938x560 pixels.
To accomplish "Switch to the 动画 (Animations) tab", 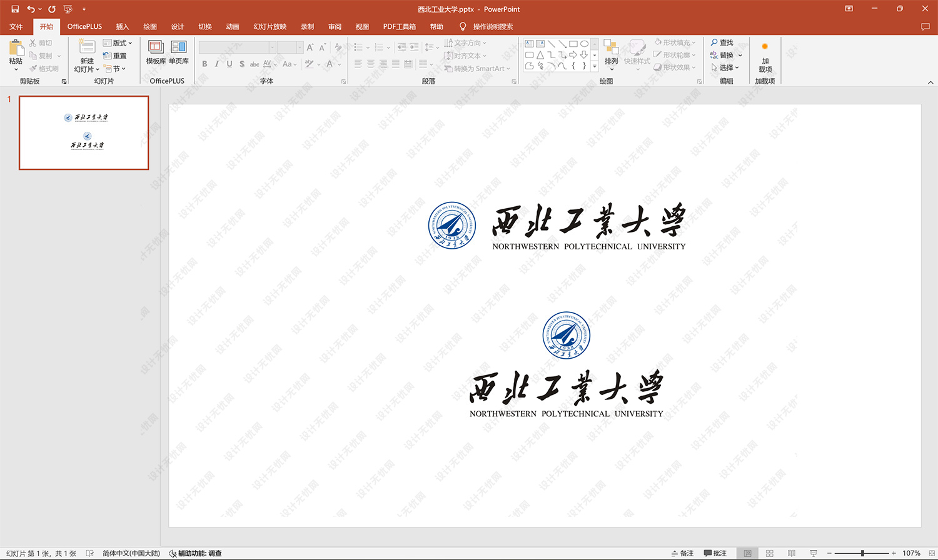I will point(233,26).
